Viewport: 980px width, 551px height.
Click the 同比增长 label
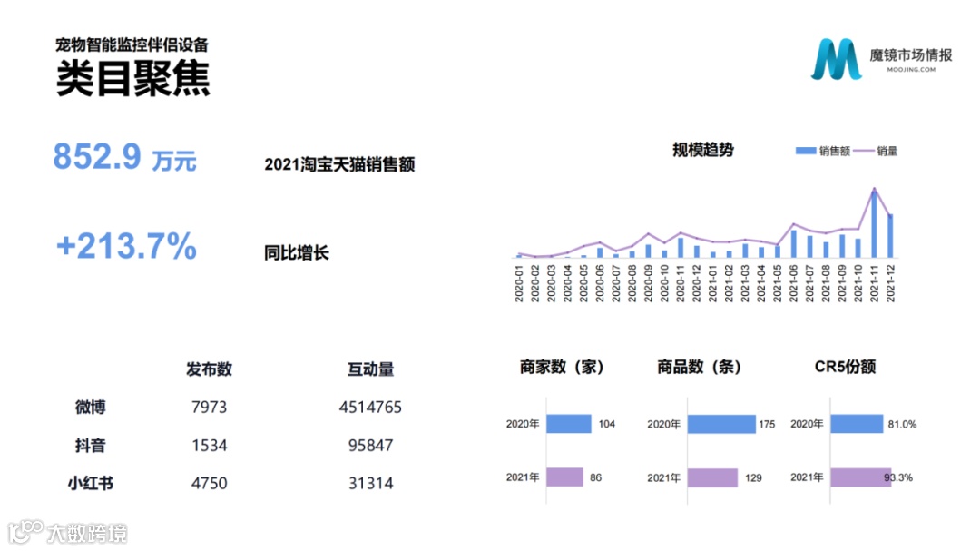click(x=296, y=252)
